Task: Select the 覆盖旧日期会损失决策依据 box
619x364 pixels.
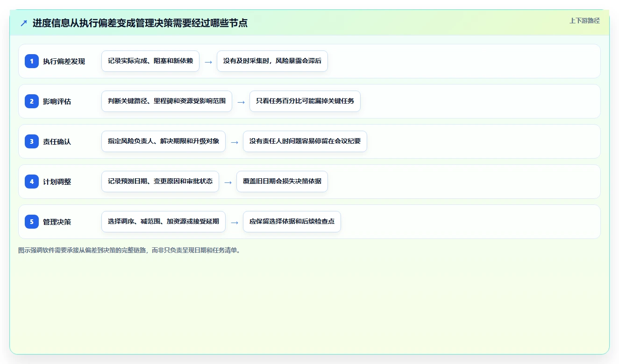Action: click(x=282, y=182)
